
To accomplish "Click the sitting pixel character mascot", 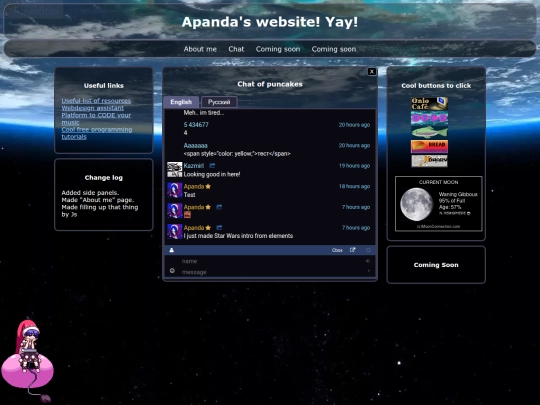I will pyautogui.click(x=28, y=360).
